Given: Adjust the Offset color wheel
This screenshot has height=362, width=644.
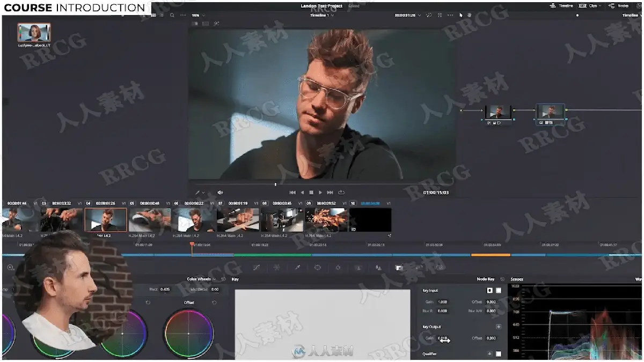Looking at the screenshot, I should point(188,334).
